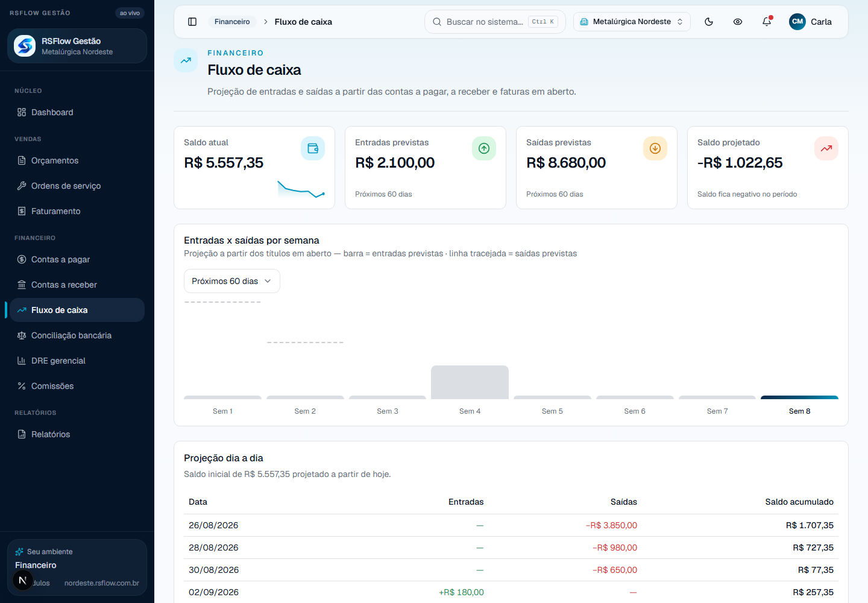
Task: Go to Orçamentos in the sidebar
Action: coord(77,160)
